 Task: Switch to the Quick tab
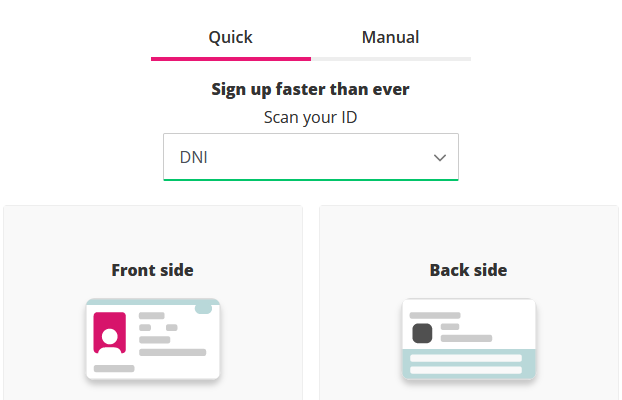pyautogui.click(x=230, y=37)
